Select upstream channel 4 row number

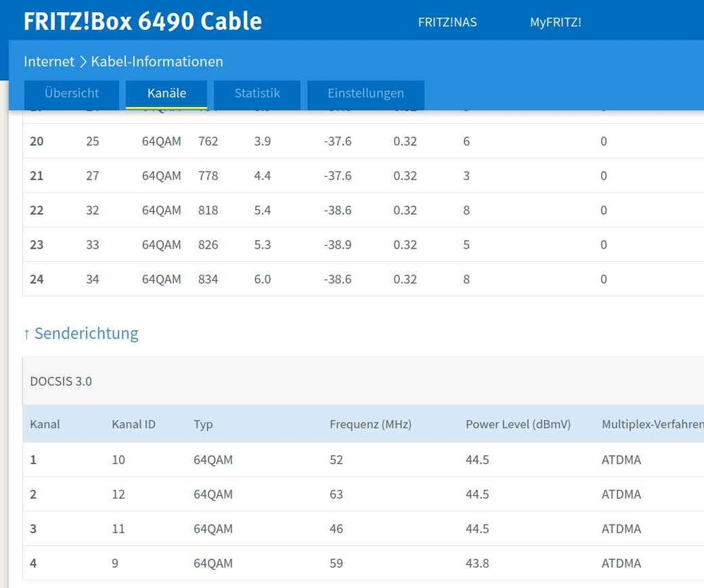tap(33, 563)
